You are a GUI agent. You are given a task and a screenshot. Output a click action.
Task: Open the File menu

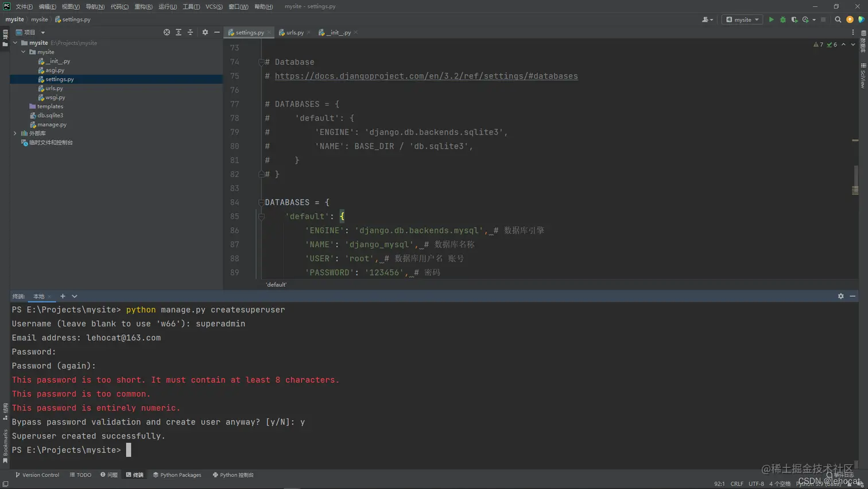coord(24,6)
